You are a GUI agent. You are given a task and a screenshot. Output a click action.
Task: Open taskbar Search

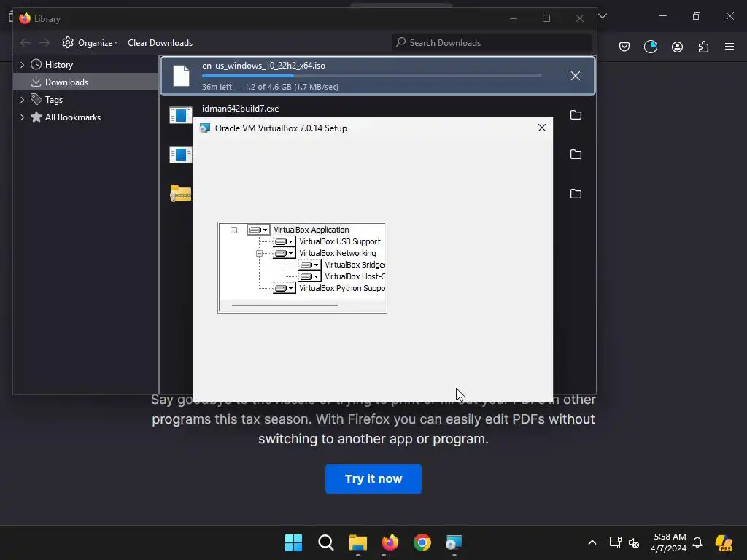tap(326, 542)
